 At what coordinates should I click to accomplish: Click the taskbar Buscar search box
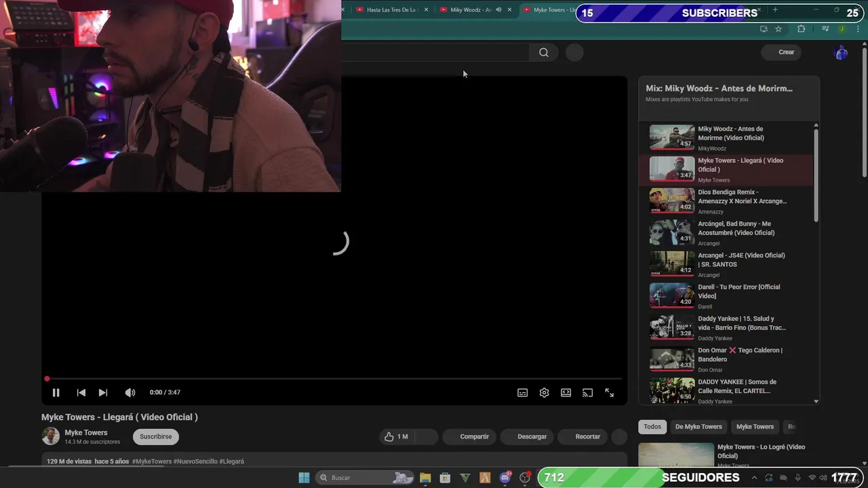[366, 478]
